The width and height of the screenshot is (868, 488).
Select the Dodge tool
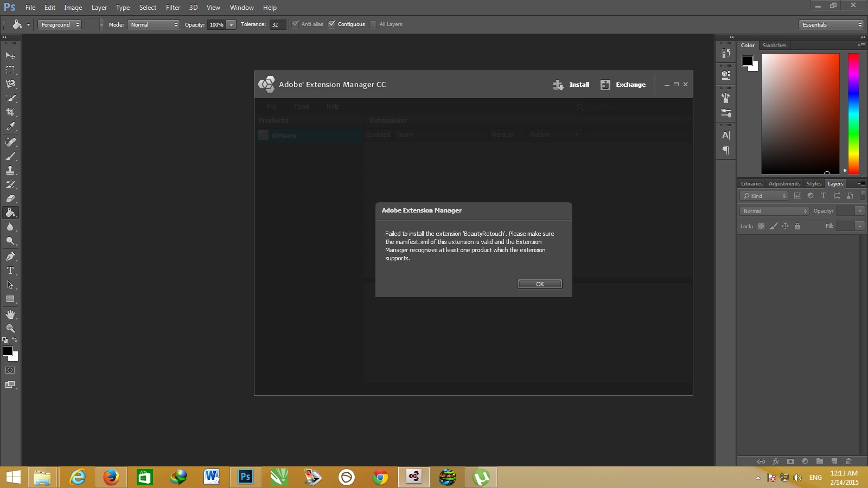(10, 241)
